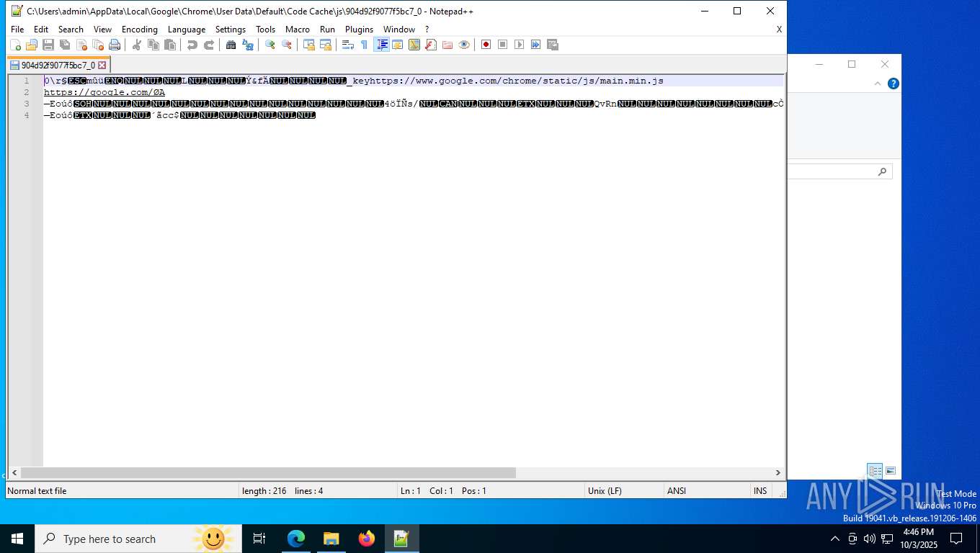Open the Language menu

[187, 30]
